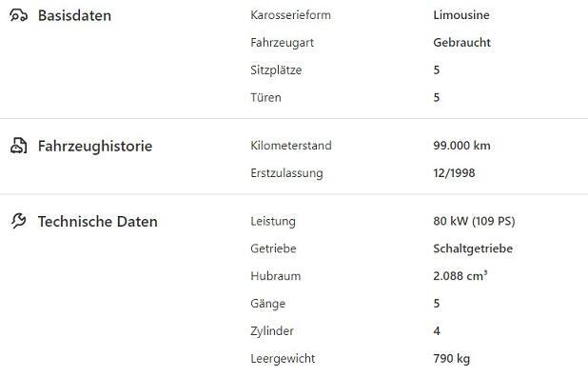Click the document-car icon next to Fahrzeughistorie
The image size is (588, 377).
click(18, 146)
